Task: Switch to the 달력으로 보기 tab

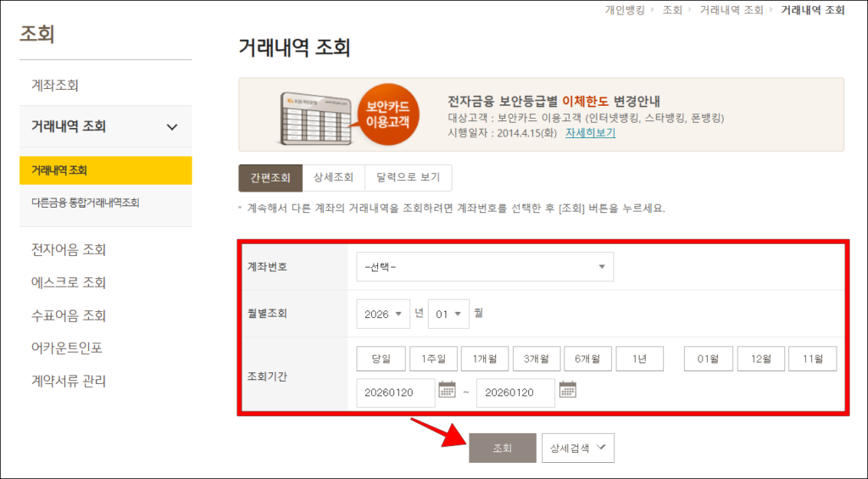Action: [x=408, y=178]
